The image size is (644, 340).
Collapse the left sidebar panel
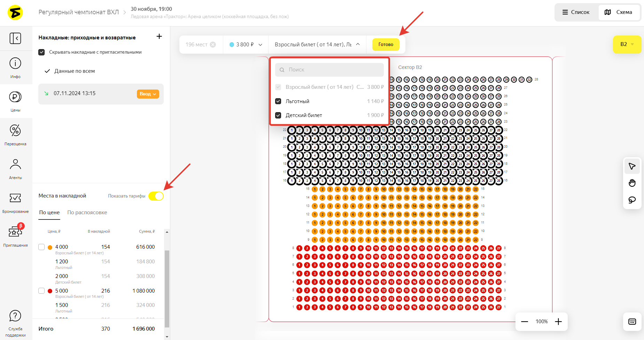tap(15, 38)
